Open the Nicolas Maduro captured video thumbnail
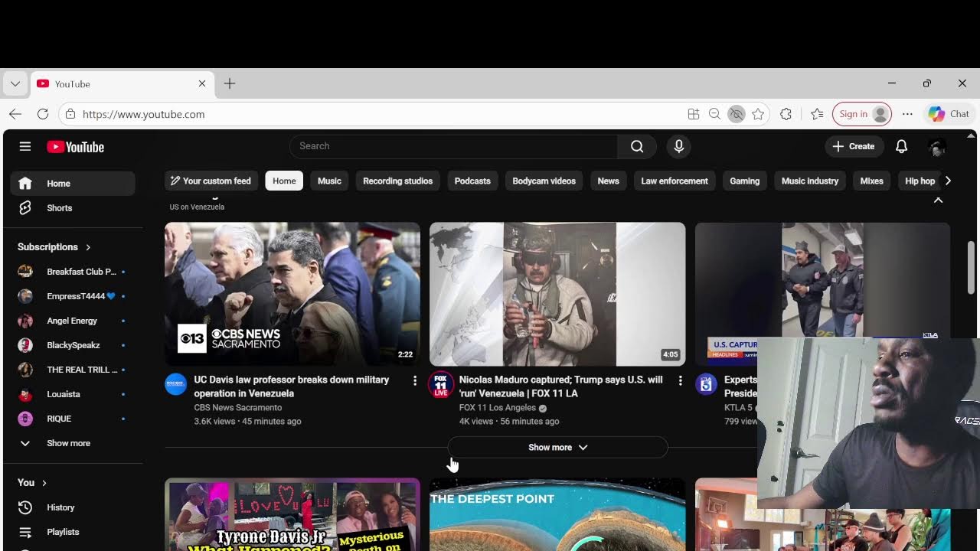 [557, 294]
